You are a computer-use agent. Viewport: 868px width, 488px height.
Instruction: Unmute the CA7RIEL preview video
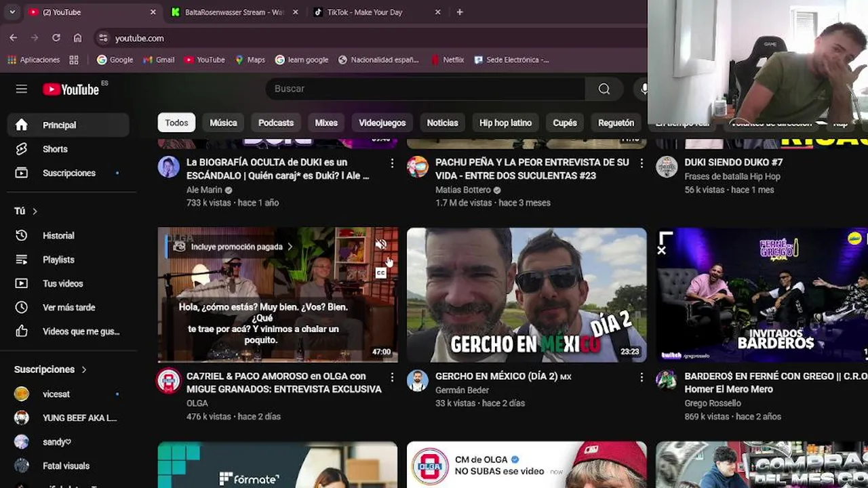coord(381,245)
